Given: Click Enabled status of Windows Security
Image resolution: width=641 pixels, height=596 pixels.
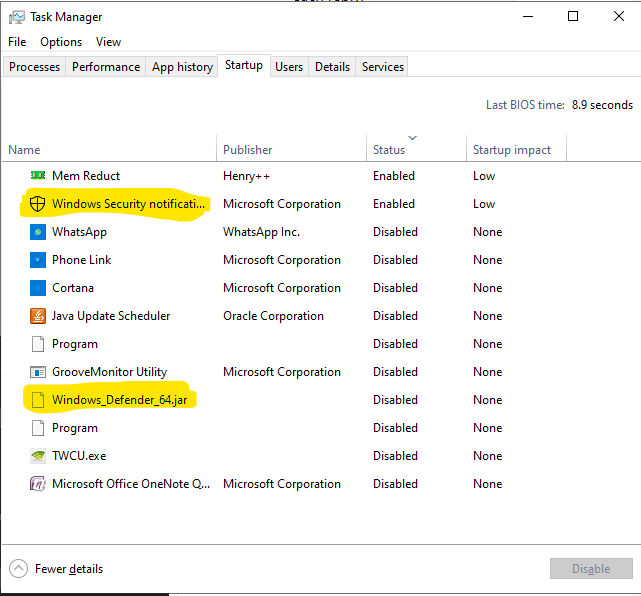Looking at the screenshot, I should (x=394, y=204).
